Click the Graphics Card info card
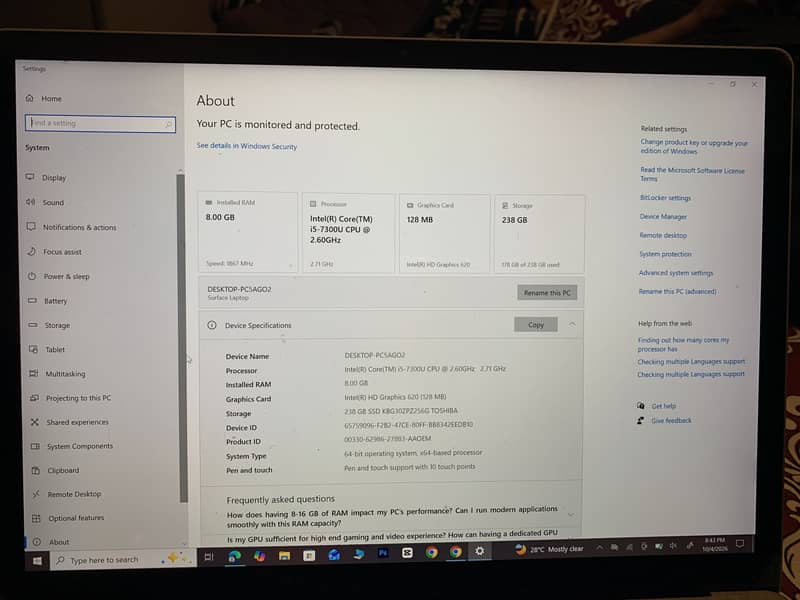 444,234
